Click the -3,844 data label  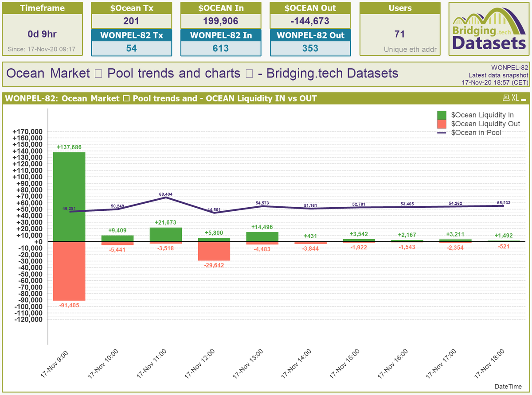point(311,249)
